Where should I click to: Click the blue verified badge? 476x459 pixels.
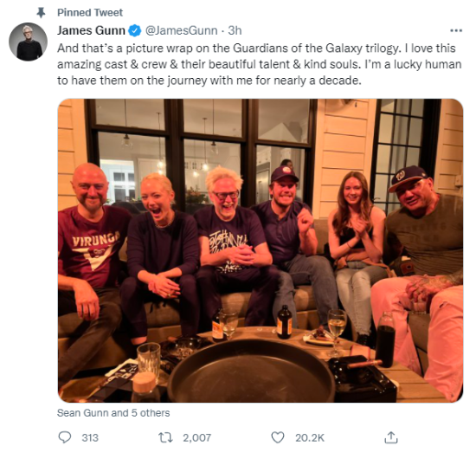(135, 31)
